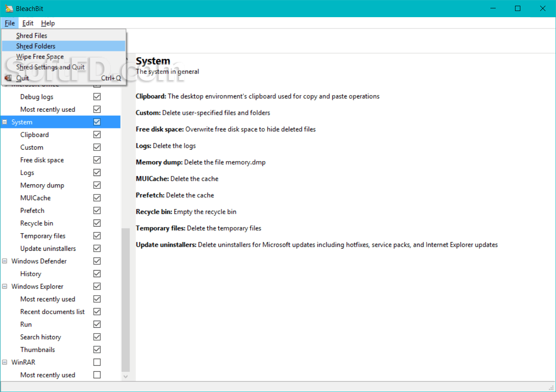This screenshot has height=392, width=556.
Task: Select the Windows Defender tree label
Action: pyautogui.click(x=39, y=261)
